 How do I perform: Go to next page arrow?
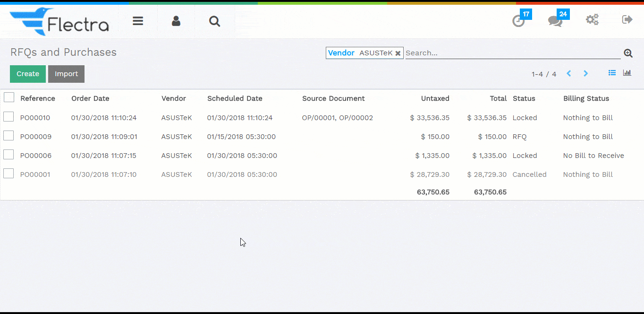586,74
